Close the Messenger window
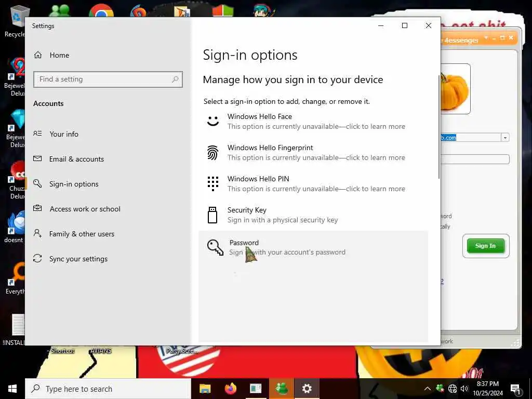 (x=511, y=37)
